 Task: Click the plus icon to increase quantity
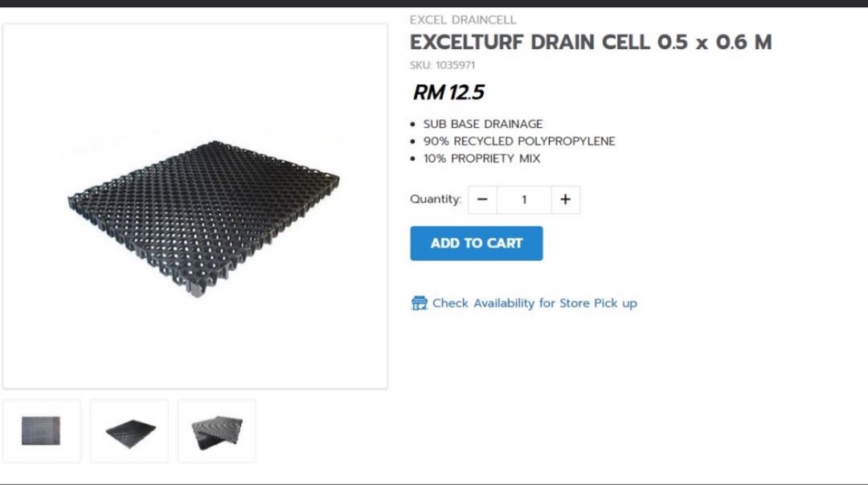[x=565, y=199]
